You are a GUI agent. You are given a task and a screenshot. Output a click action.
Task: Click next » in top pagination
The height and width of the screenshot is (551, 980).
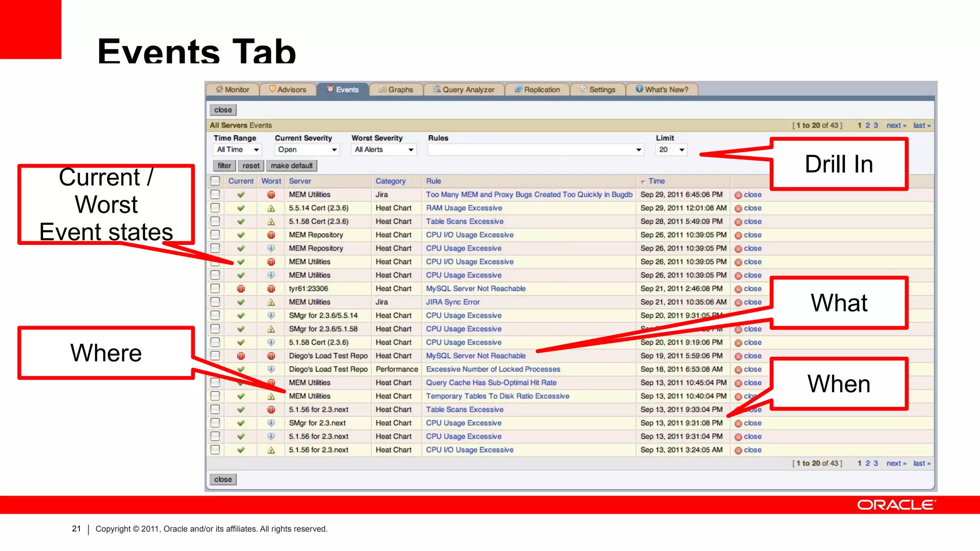tap(896, 125)
